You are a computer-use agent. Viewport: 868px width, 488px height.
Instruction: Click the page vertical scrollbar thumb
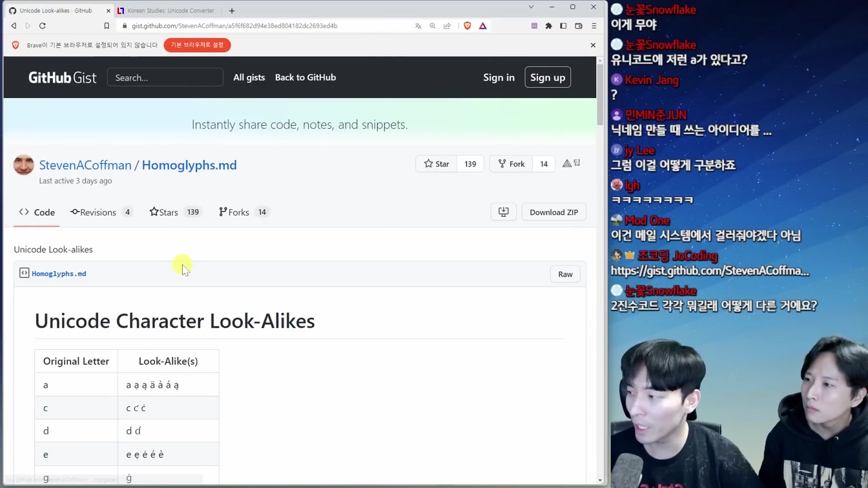tap(600, 95)
